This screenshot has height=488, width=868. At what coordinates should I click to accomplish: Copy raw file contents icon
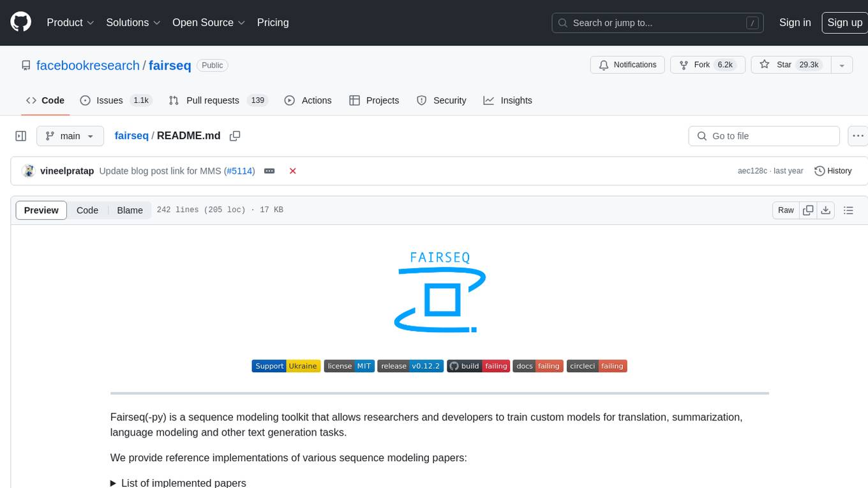(809, 210)
